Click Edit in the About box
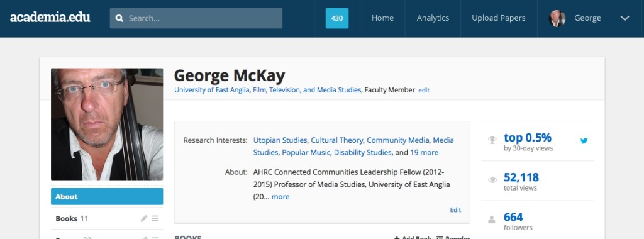This screenshot has height=239, width=644. 455,210
